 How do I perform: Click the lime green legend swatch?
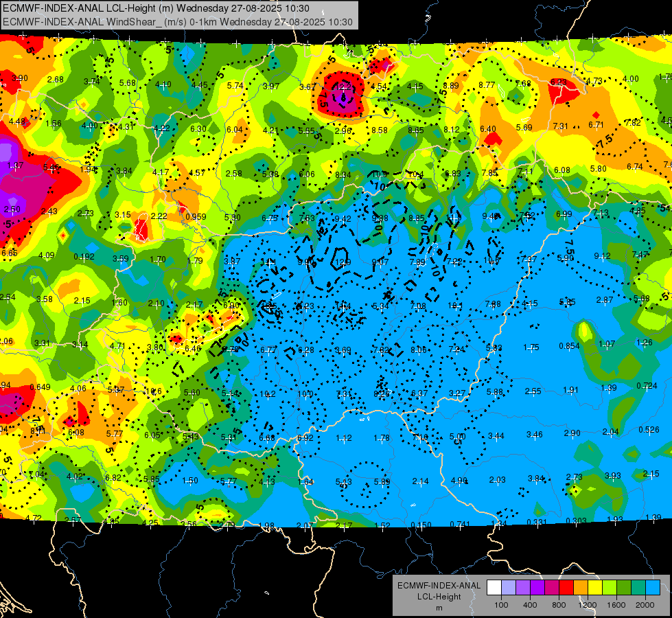point(610,588)
